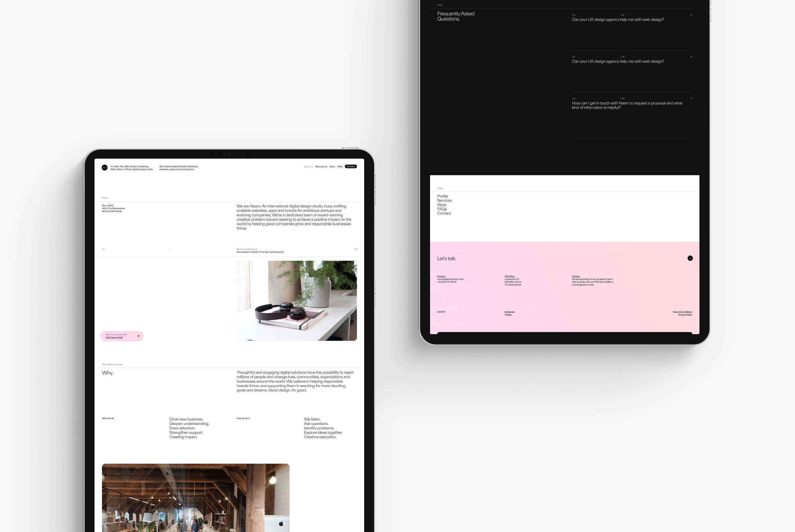Click the circular dot icon in 'Let's talk' section
The height and width of the screenshot is (532, 795).
click(690, 258)
